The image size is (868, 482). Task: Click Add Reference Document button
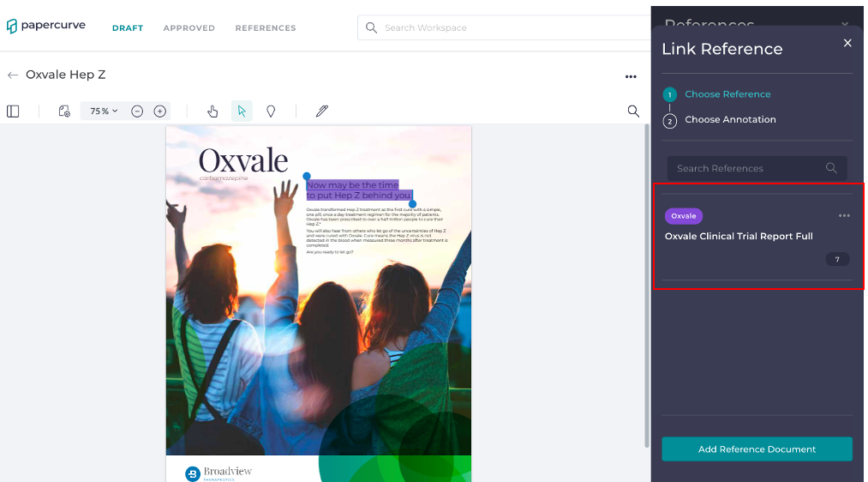(x=757, y=449)
